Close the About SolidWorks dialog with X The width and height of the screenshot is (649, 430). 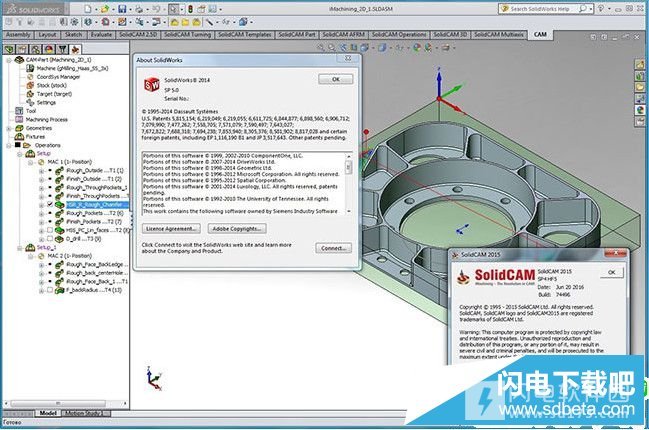point(348,59)
